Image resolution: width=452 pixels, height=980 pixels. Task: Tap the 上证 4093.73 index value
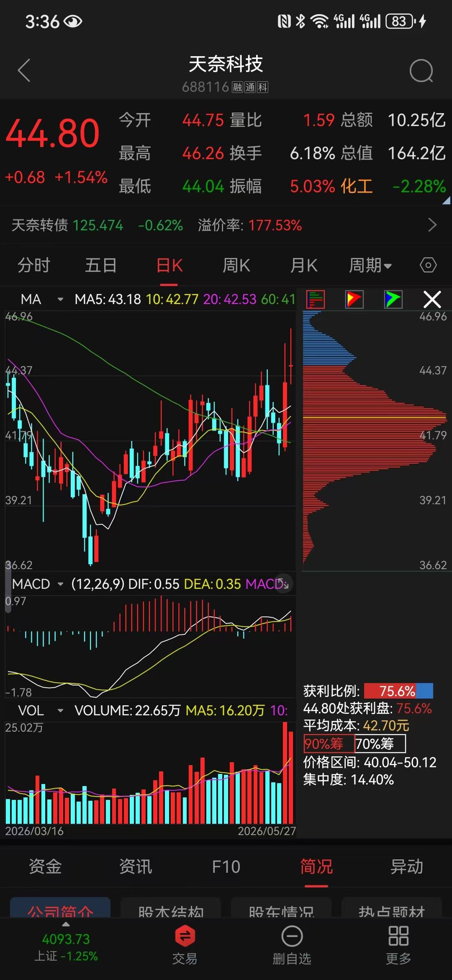(x=66, y=939)
